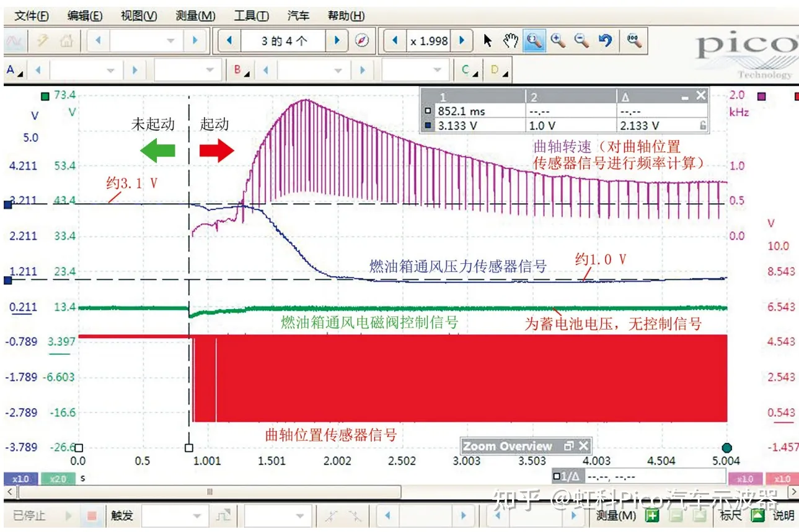Click the horizontal scrollbar thumb
Screen dimensions: 799x532
pos(210,492)
